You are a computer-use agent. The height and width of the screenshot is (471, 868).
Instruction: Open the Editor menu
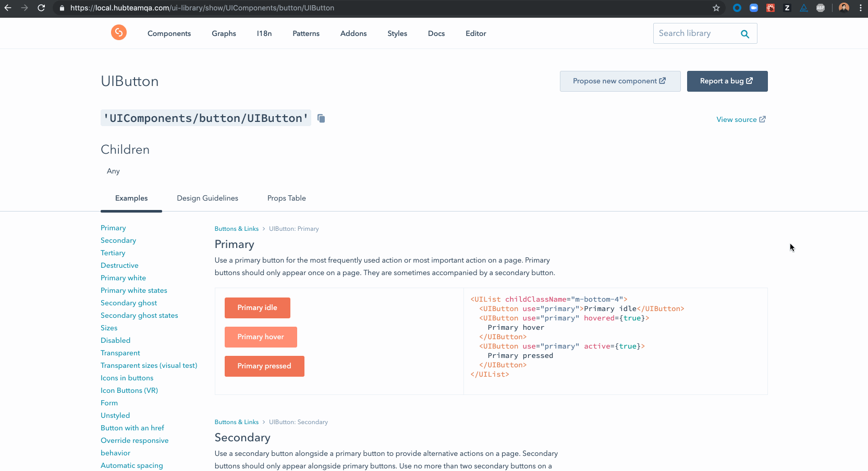[x=476, y=33]
